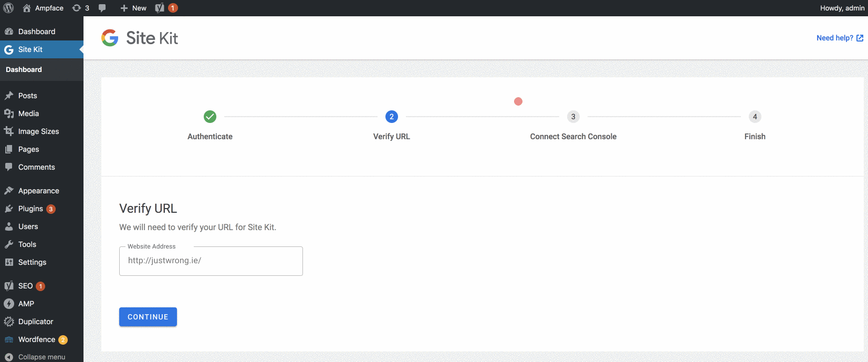Screen dimensions: 868x362
Task: Click the WordPress logo icon in admin bar
Action: pos(8,8)
